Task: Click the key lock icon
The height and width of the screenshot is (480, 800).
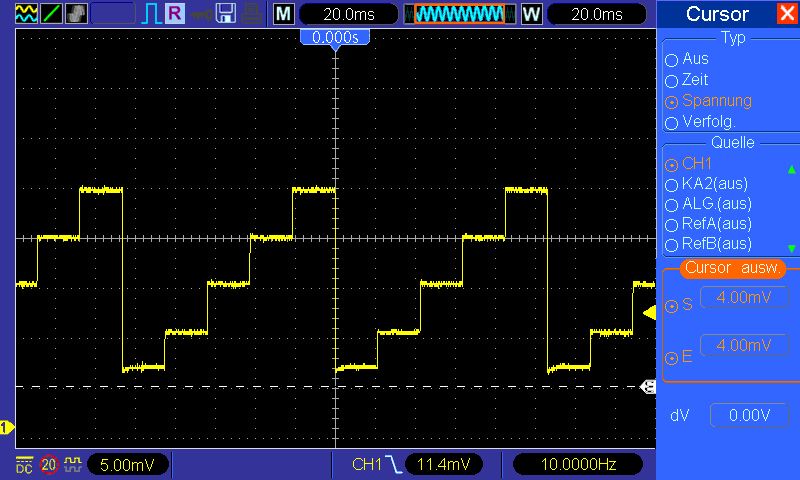Action: (x=201, y=15)
